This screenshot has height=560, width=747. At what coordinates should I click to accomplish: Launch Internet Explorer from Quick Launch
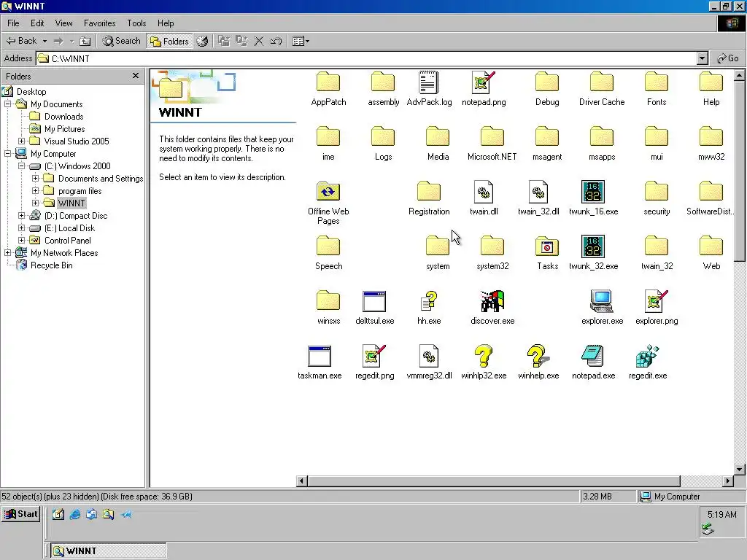tap(75, 514)
